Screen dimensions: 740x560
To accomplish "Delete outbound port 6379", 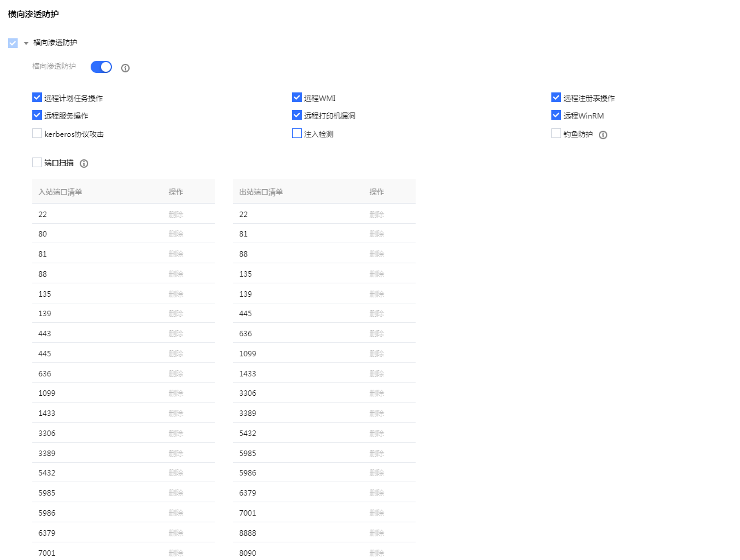I will pos(377,493).
